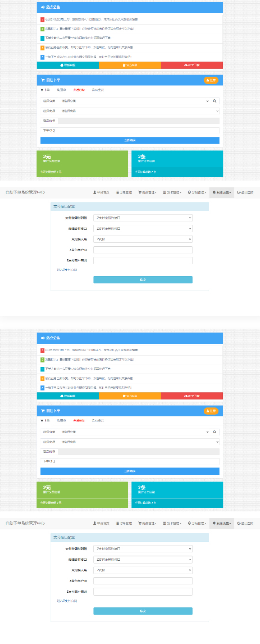Switch to the 查询 tab in the upper order panel
Screen dimensions: 260x644
point(61,90)
